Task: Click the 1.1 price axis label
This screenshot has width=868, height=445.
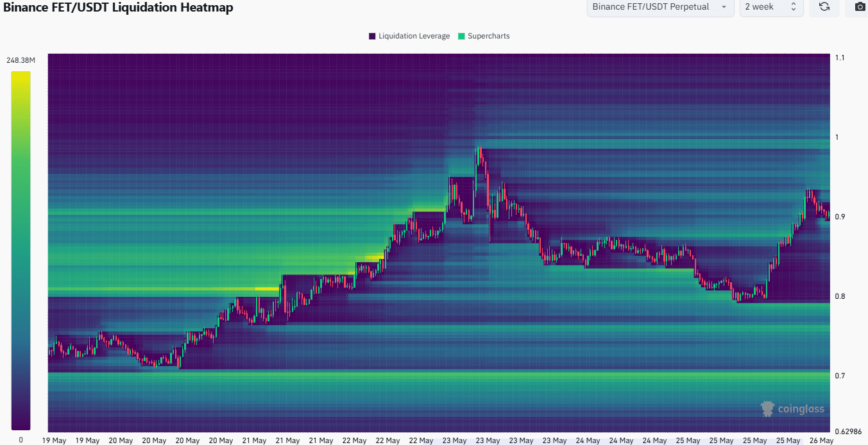Action: pyautogui.click(x=840, y=58)
